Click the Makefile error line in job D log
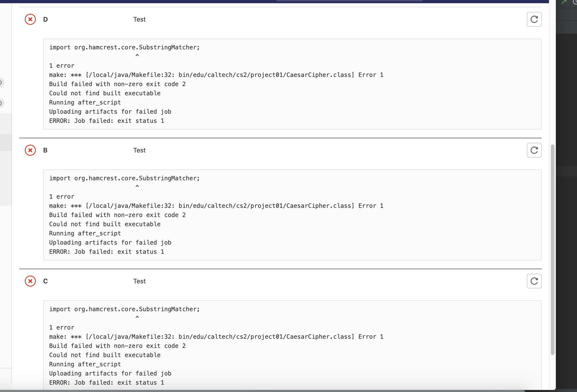The width and height of the screenshot is (577, 392). coord(216,75)
